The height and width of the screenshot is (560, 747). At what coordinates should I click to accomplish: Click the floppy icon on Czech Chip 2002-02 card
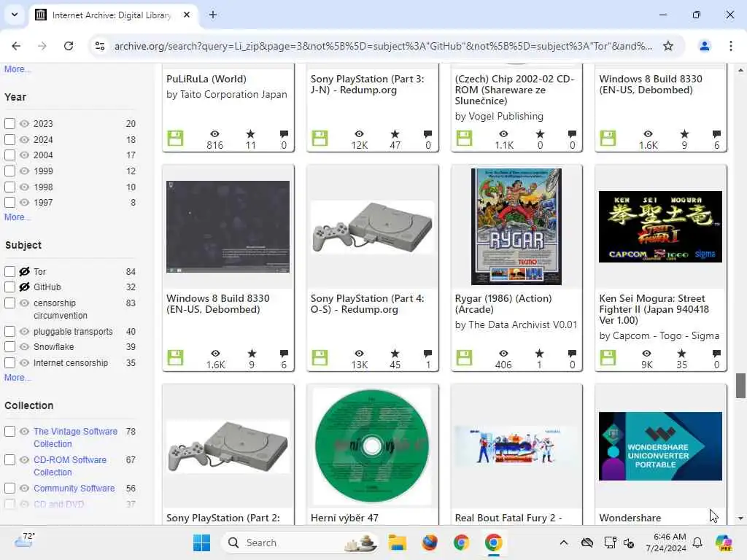[x=464, y=138]
